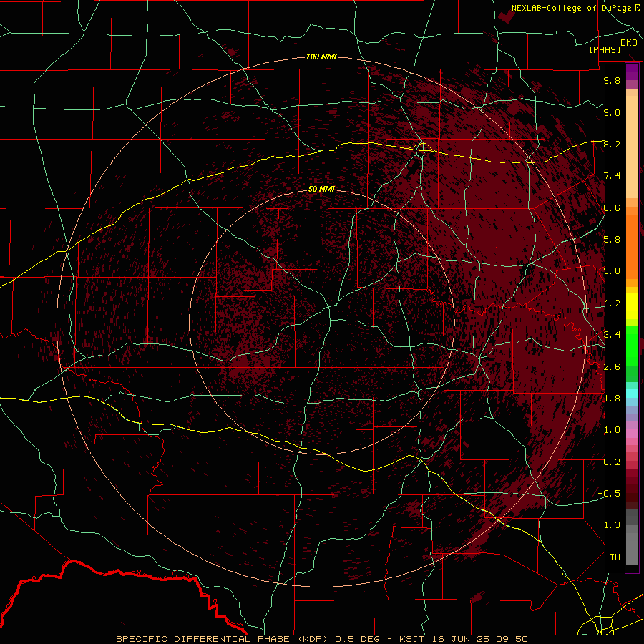This screenshot has height=644, width=644.
Task: Click the 5.0 value on the color scale
Action: coord(612,271)
